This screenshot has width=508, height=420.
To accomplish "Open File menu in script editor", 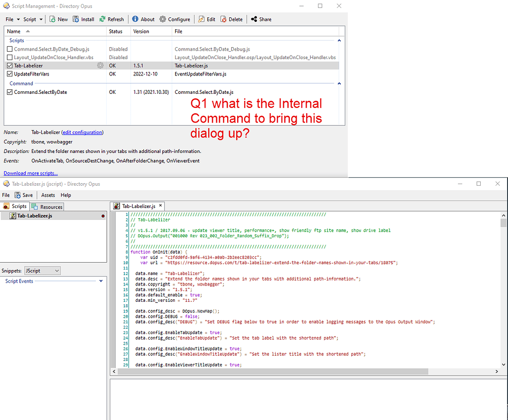I will (x=6, y=195).
